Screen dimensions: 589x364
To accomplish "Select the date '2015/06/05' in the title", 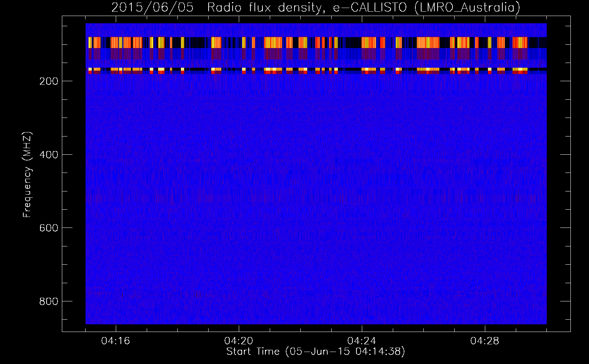I will point(153,8).
